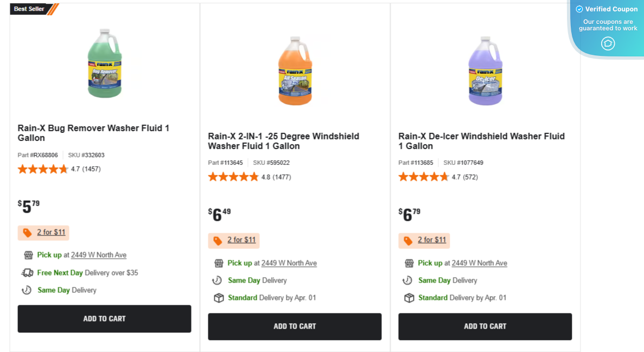This screenshot has height=352, width=644.
Task: Open 2 for $11 deal on 2-IN-1 fluid
Action: point(241,240)
